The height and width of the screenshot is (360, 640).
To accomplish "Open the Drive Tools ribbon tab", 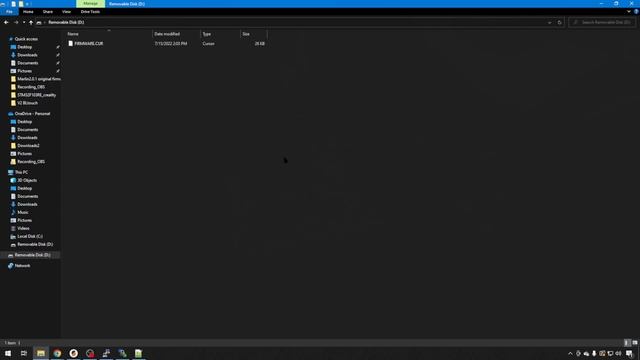I will [x=90, y=12].
